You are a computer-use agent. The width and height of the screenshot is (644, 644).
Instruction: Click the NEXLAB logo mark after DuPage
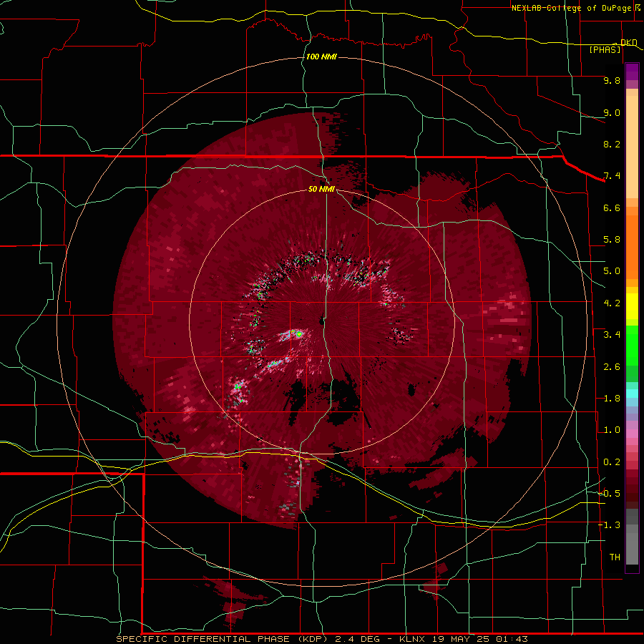tap(638, 7)
